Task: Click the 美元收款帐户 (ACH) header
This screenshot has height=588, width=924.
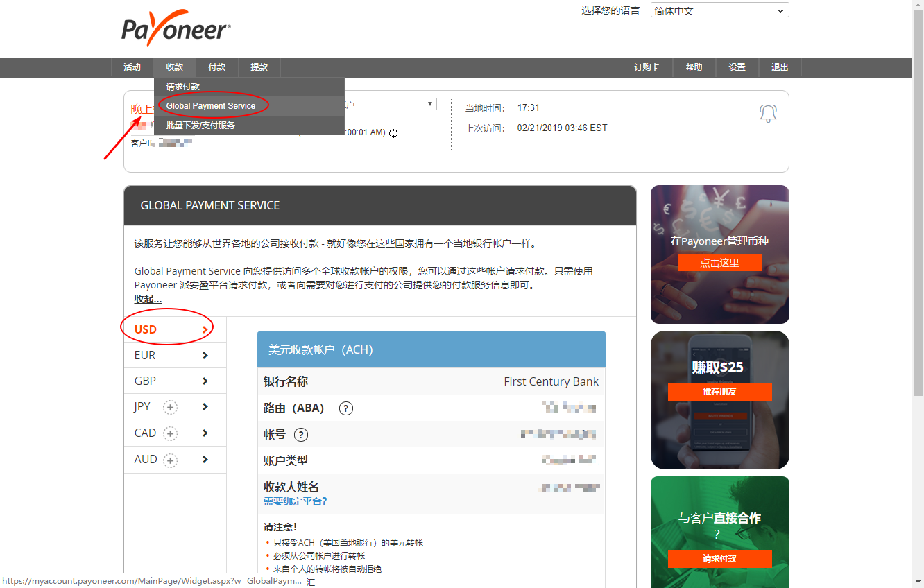Action: tap(431, 349)
